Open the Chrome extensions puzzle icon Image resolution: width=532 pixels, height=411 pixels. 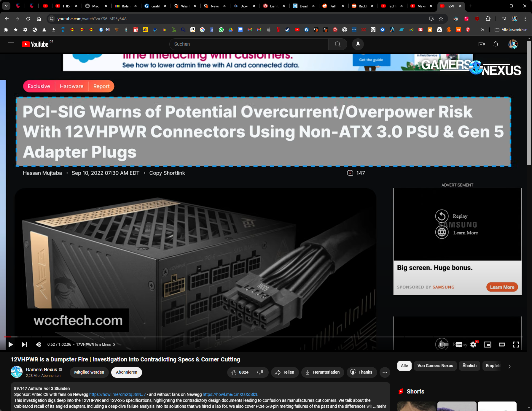488,19
